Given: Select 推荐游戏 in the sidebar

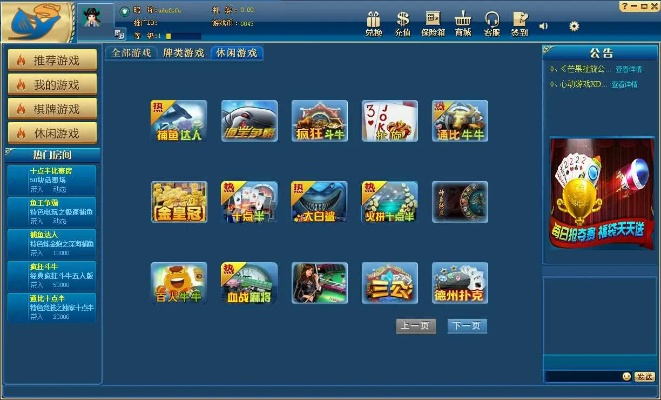Looking at the screenshot, I should (x=50, y=61).
